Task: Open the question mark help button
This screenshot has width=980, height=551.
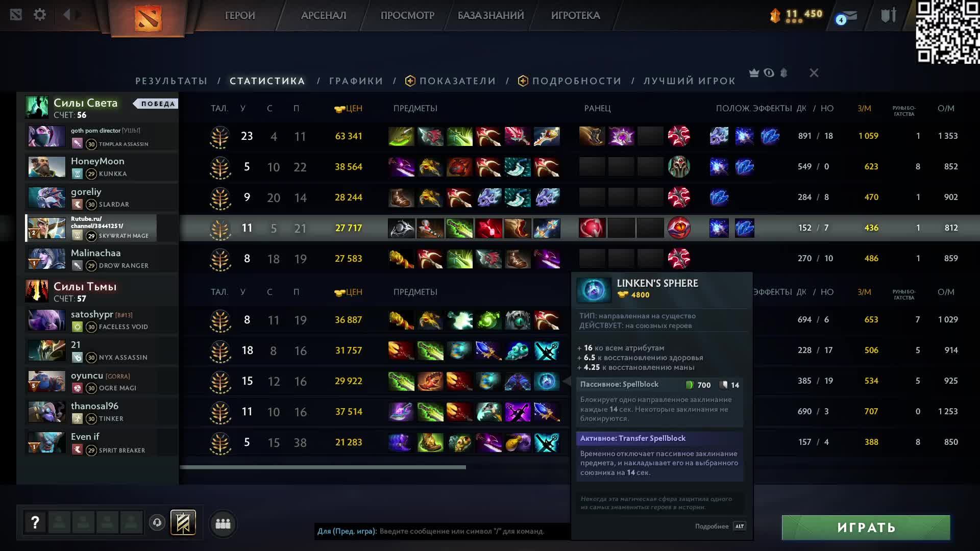Action: (x=35, y=522)
